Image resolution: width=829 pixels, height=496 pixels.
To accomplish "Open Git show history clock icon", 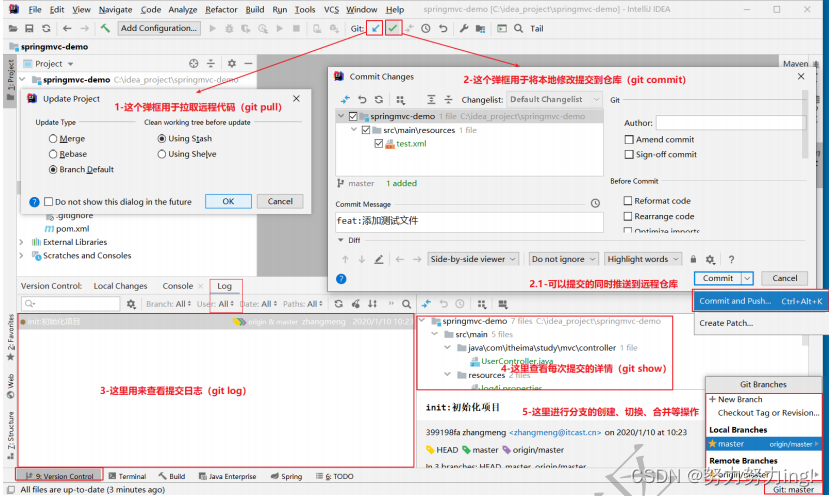I will [x=426, y=29].
